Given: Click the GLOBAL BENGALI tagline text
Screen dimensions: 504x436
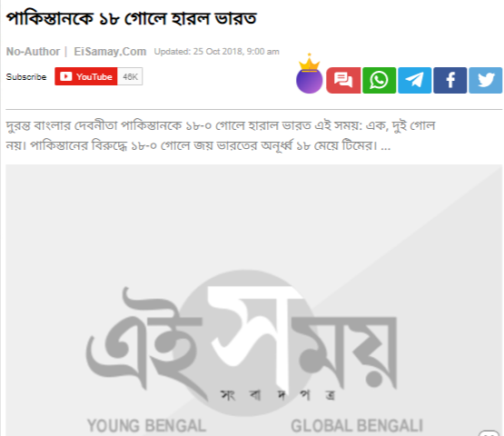Looking at the screenshot, I should [x=357, y=426].
